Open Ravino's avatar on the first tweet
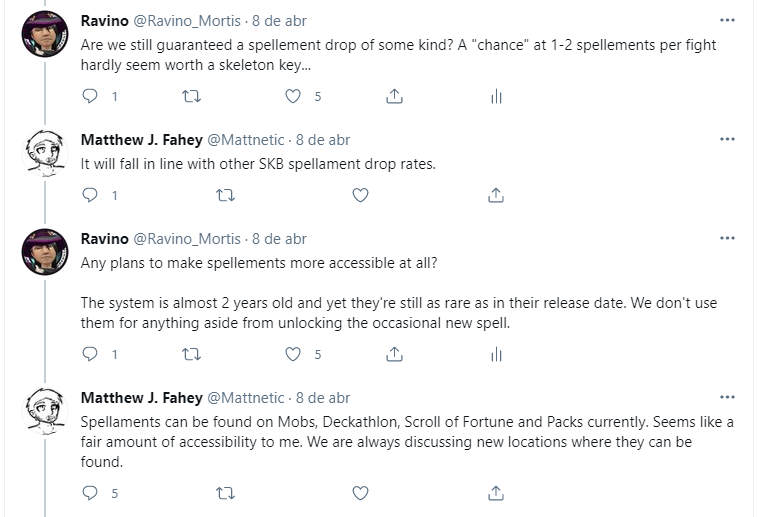Screen dimensions: 757x517 [45, 34]
